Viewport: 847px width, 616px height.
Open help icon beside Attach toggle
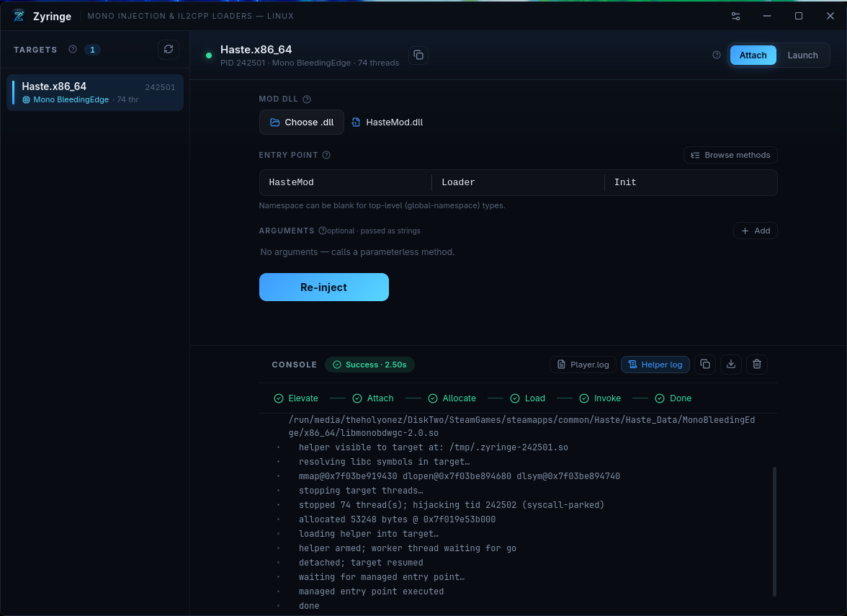pyautogui.click(x=717, y=55)
